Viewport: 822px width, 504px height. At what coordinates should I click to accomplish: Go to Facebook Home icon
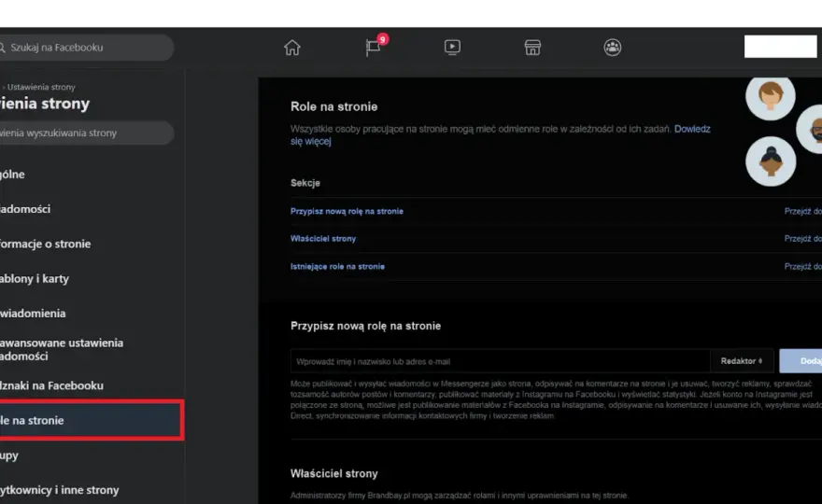click(292, 48)
